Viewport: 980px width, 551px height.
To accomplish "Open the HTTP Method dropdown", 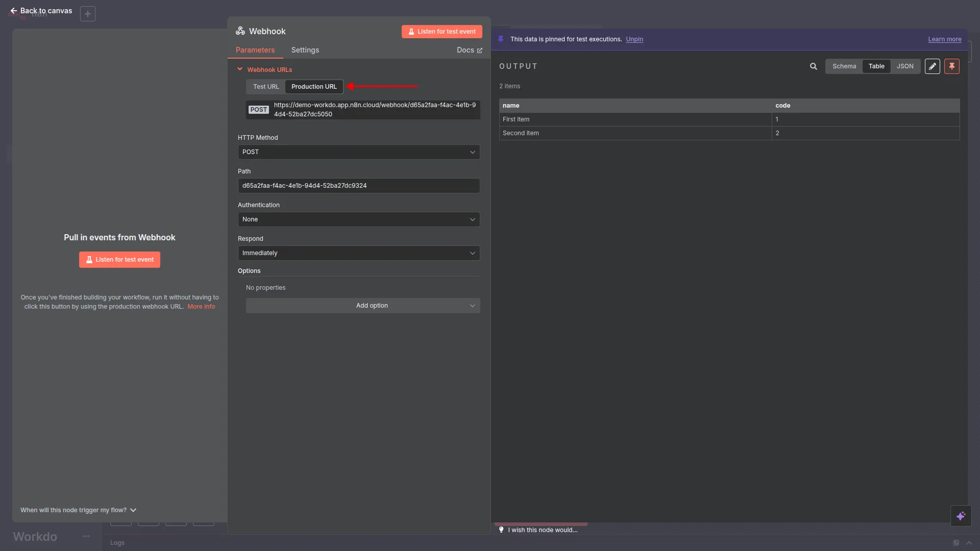I will coord(358,152).
